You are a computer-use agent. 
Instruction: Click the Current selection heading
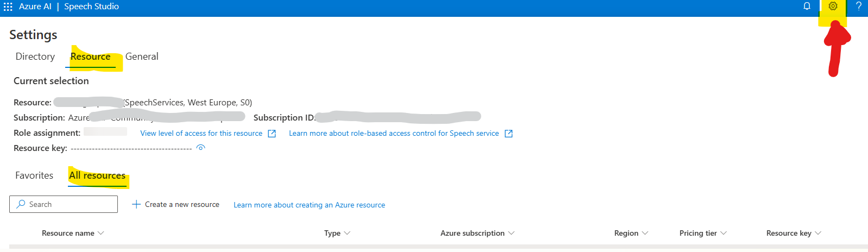click(51, 81)
